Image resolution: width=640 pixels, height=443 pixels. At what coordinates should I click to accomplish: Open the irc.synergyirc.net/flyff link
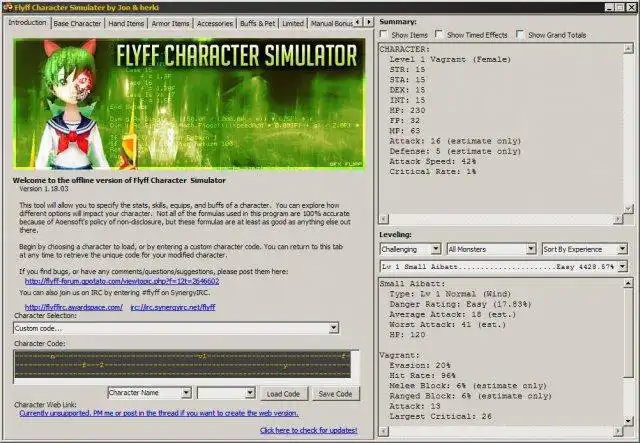173,307
